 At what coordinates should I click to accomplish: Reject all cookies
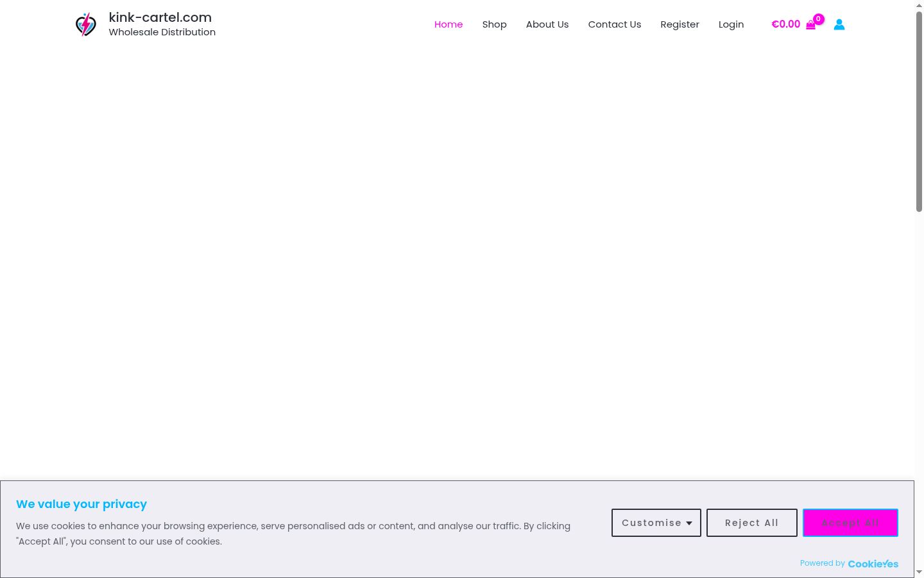point(752,523)
